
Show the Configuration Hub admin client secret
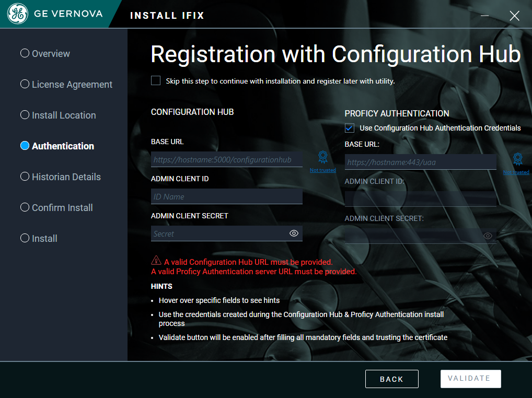click(294, 233)
